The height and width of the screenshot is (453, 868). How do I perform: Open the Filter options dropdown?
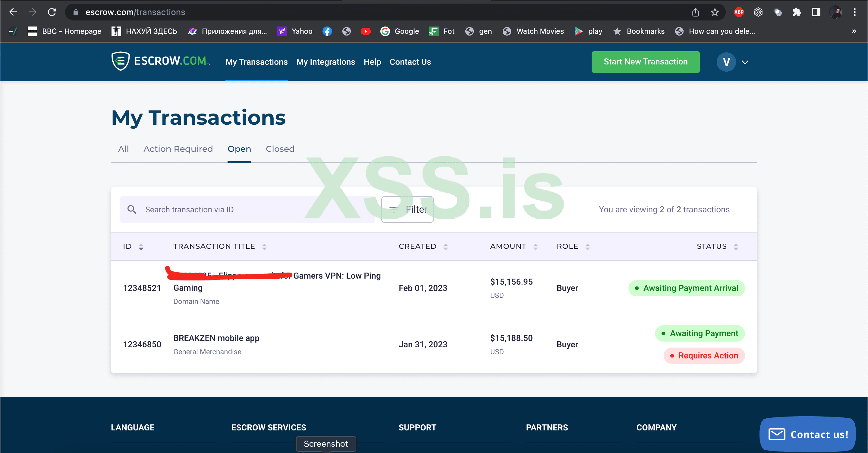pos(407,209)
